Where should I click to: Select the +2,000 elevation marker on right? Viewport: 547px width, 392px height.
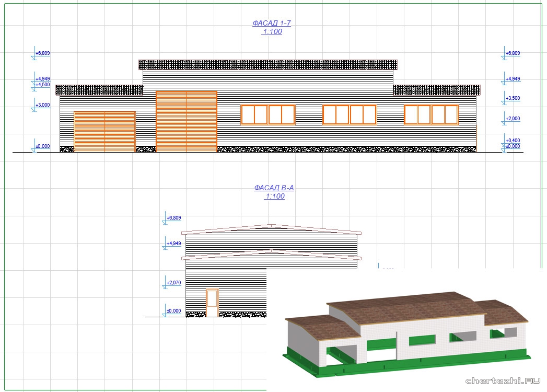tap(513, 119)
